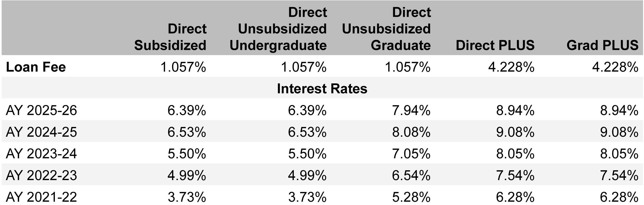Select the Loan Fee row label

tap(36, 67)
